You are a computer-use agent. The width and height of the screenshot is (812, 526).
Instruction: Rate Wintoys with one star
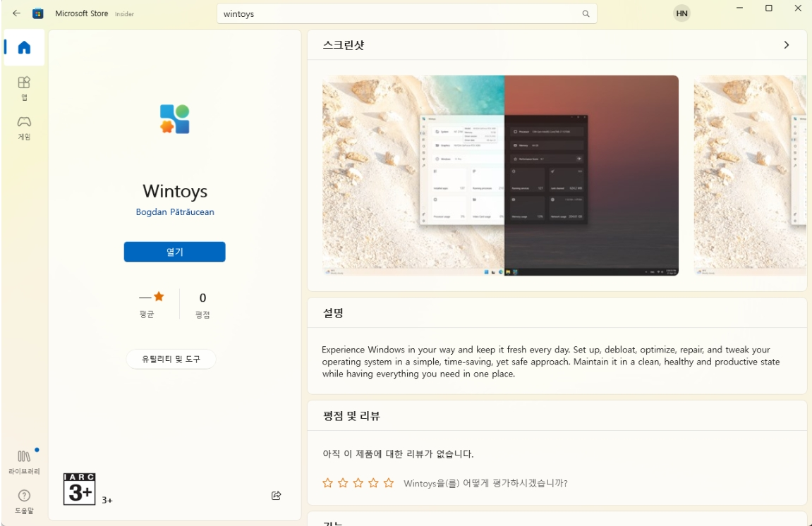(x=327, y=483)
